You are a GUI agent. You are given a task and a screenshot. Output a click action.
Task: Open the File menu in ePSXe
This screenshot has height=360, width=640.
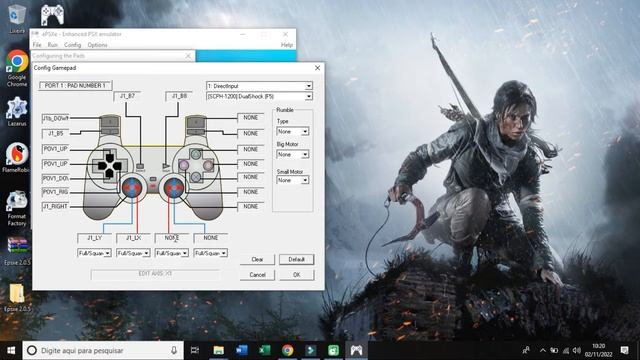tap(37, 45)
